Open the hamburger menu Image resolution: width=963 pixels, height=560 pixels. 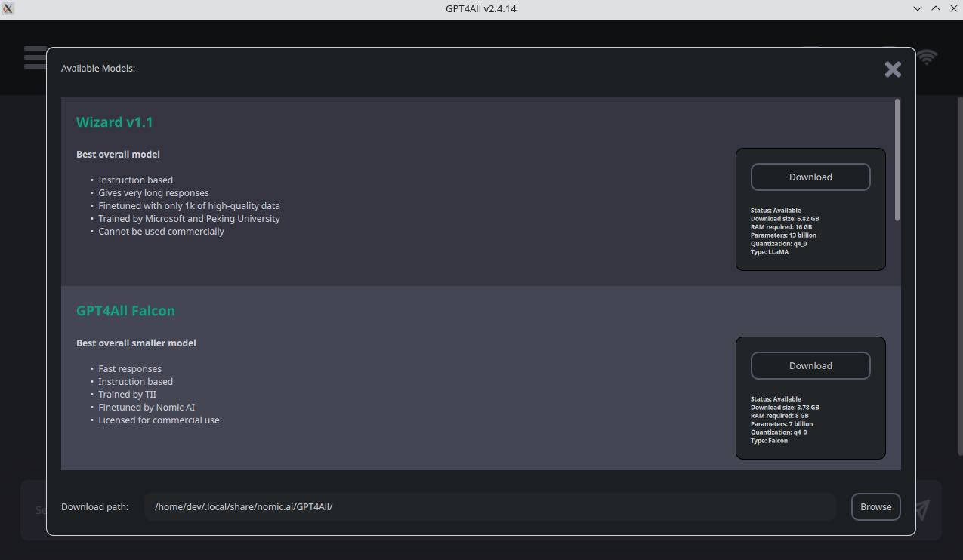35,57
